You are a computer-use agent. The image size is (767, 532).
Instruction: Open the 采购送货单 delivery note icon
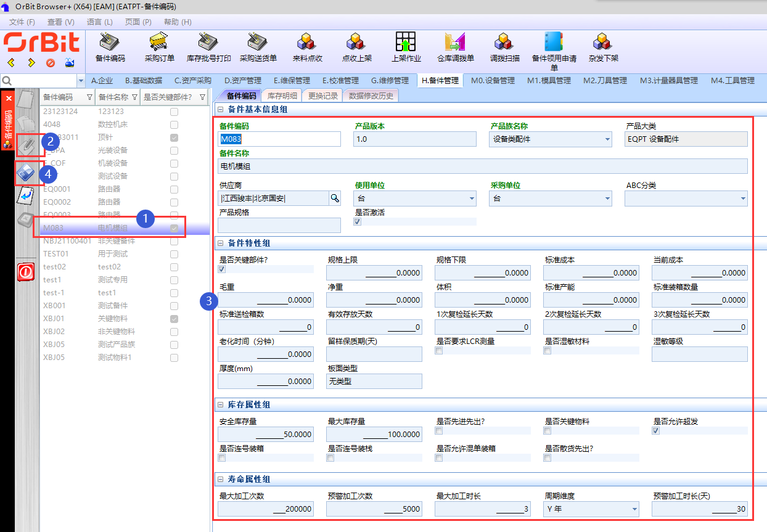(258, 48)
